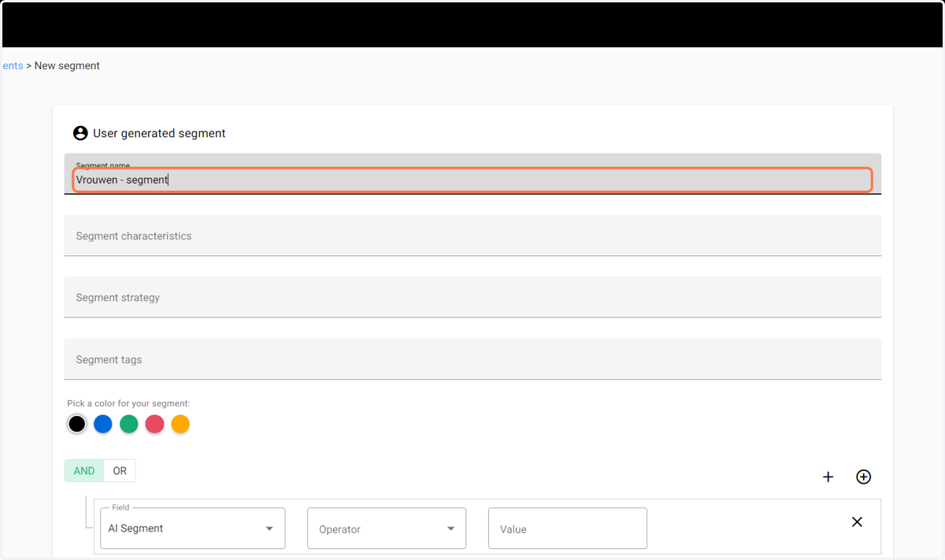Click the Pick a color label
Screen dimensions: 945x560
pyautogui.click(x=128, y=403)
